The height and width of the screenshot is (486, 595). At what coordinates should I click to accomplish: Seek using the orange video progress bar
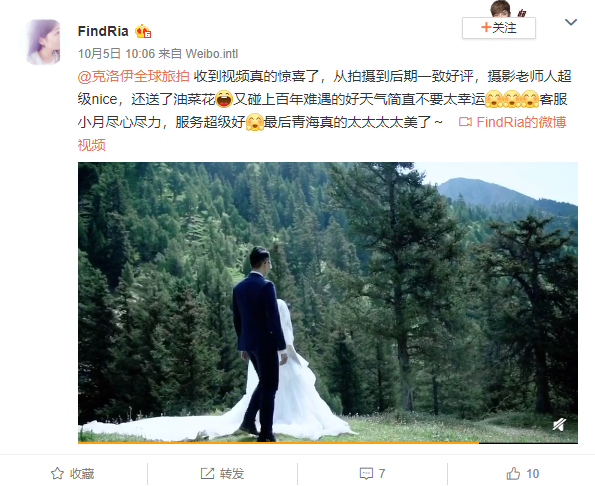[328, 442]
